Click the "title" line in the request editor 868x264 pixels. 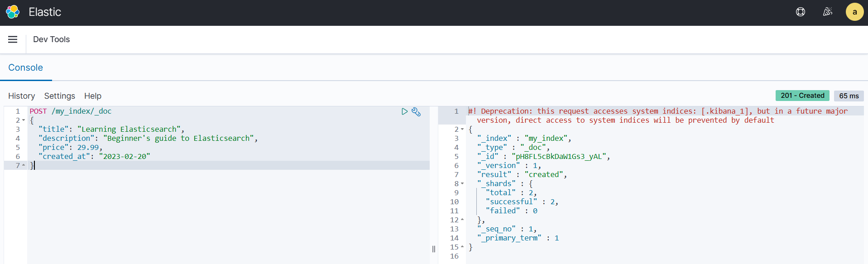[111, 130]
